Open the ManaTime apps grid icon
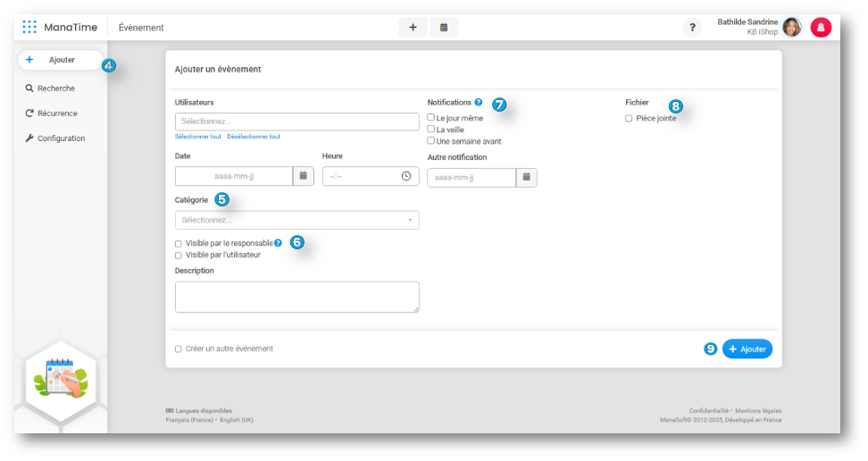This screenshot has width=868, height=461. point(29,27)
